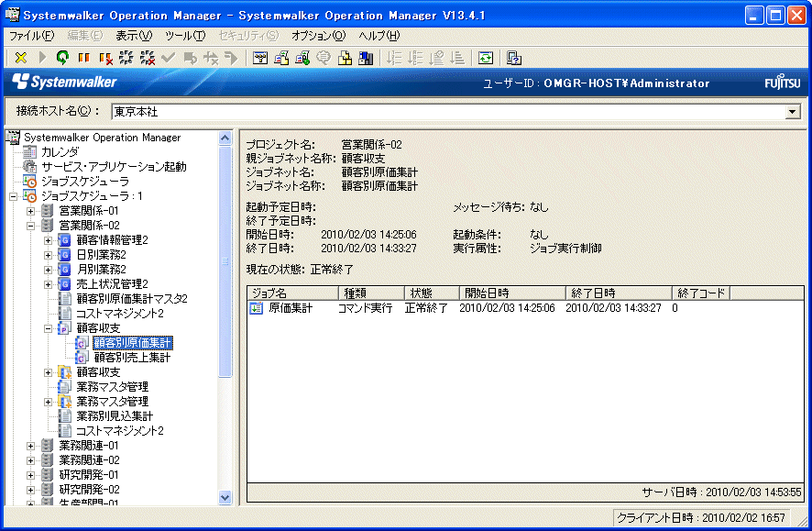The width and height of the screenshot is (812, 531).
Task: Collapse the 営業関係-02 tree node
Action: [x=30, y=226]
